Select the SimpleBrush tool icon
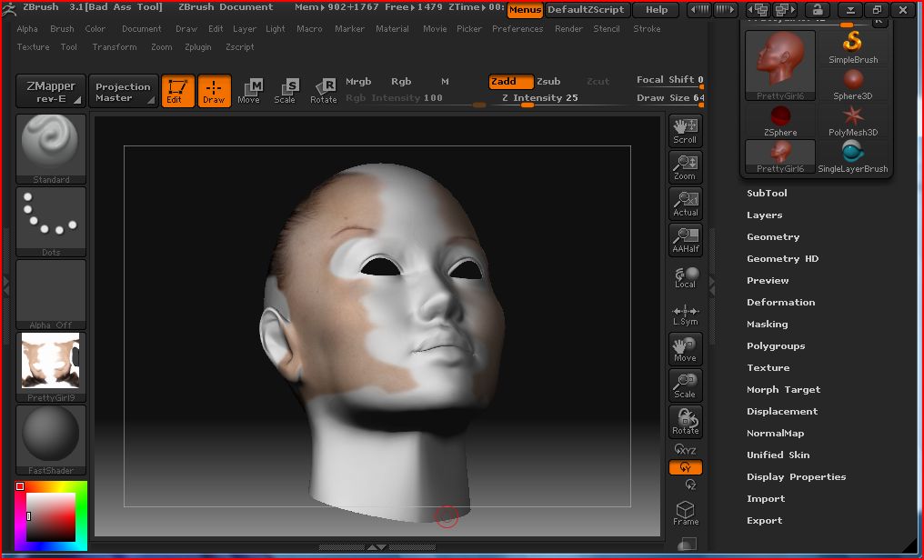Viewport: 924px width, 560px height. 853,47
